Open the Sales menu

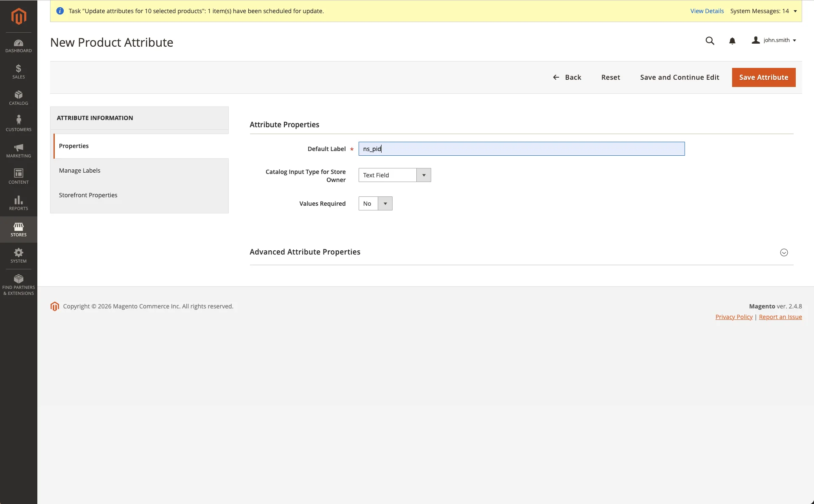pyautogui.click(x=19, y=72)
